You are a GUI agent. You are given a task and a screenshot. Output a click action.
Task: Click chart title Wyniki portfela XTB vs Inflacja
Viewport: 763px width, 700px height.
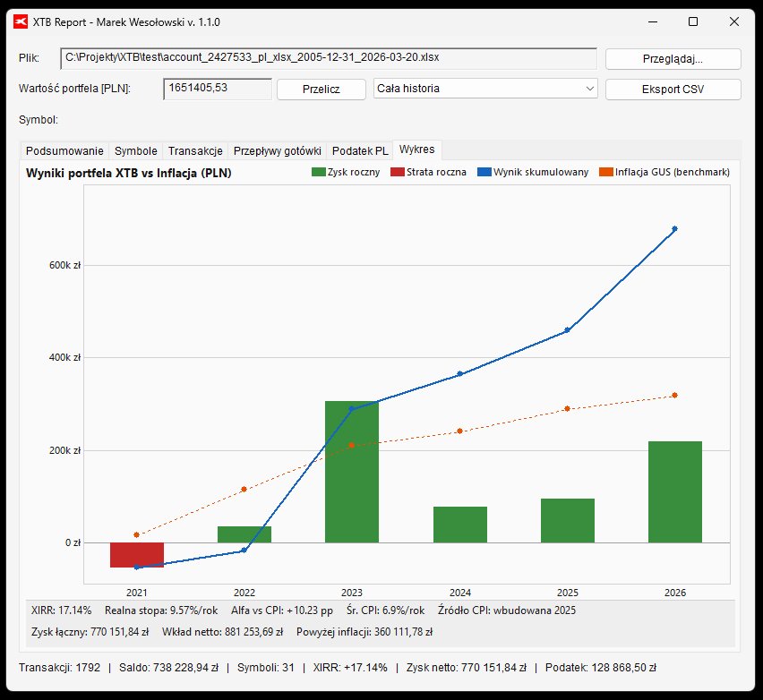pos(128,173)
